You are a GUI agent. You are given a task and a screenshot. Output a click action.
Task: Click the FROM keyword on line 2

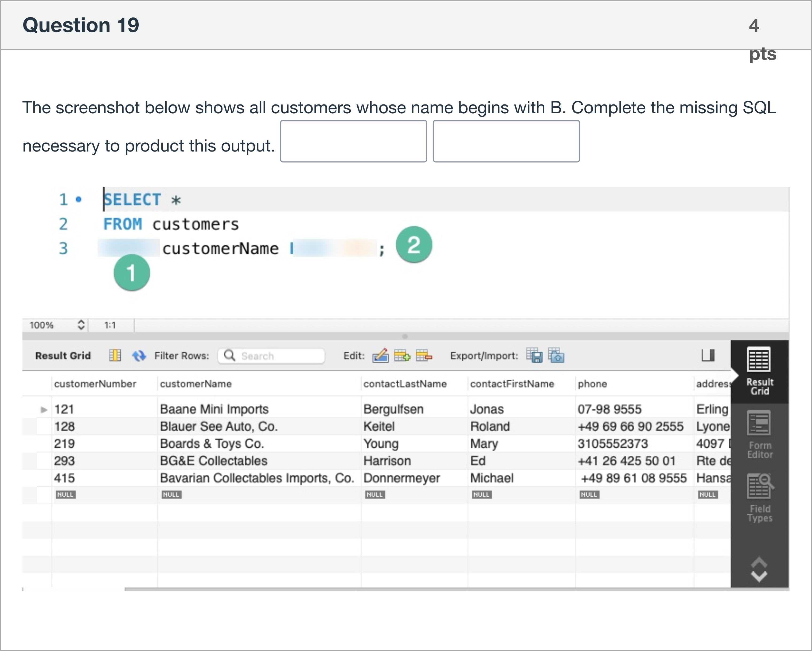coord(123,224)
